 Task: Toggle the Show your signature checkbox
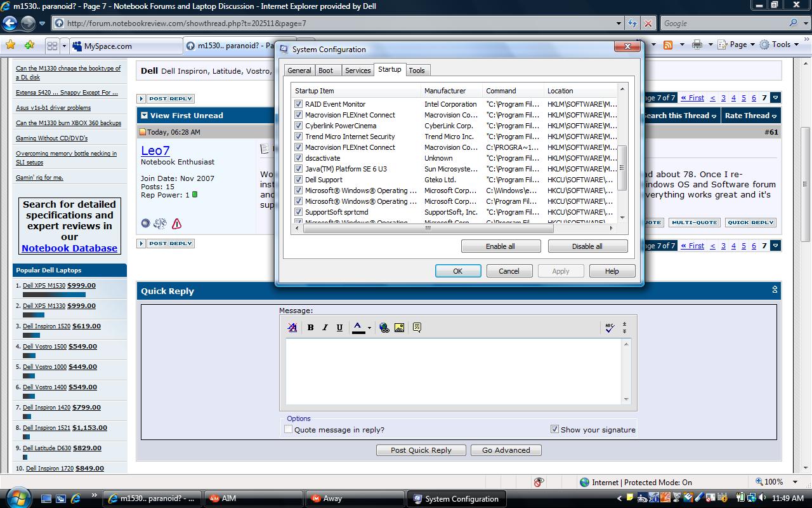tap(554, 429)
